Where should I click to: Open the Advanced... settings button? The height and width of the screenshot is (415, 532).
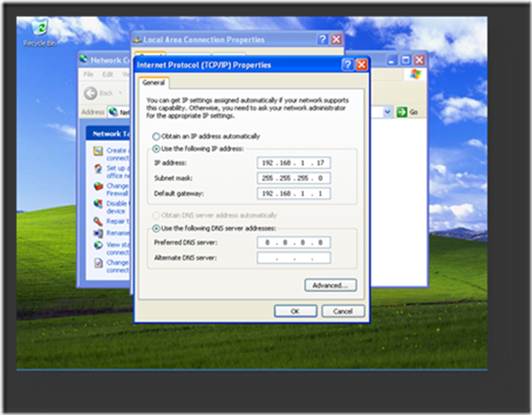pos(330,285)
